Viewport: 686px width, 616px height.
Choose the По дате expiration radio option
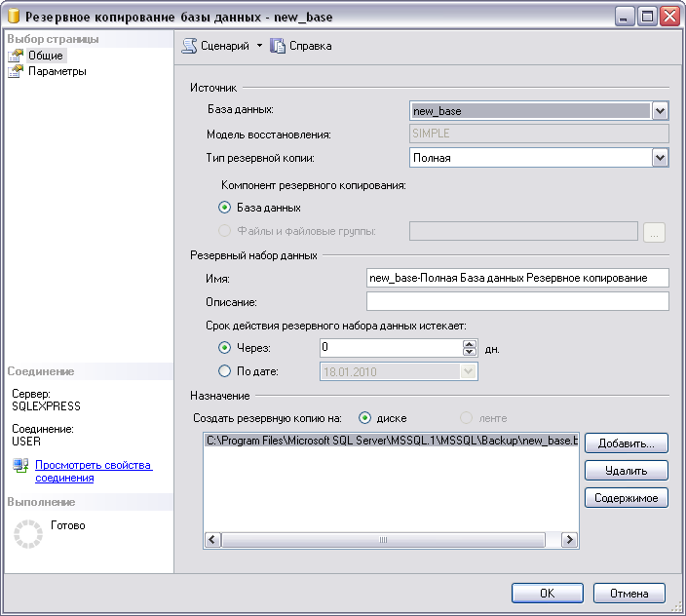(225, 371)
